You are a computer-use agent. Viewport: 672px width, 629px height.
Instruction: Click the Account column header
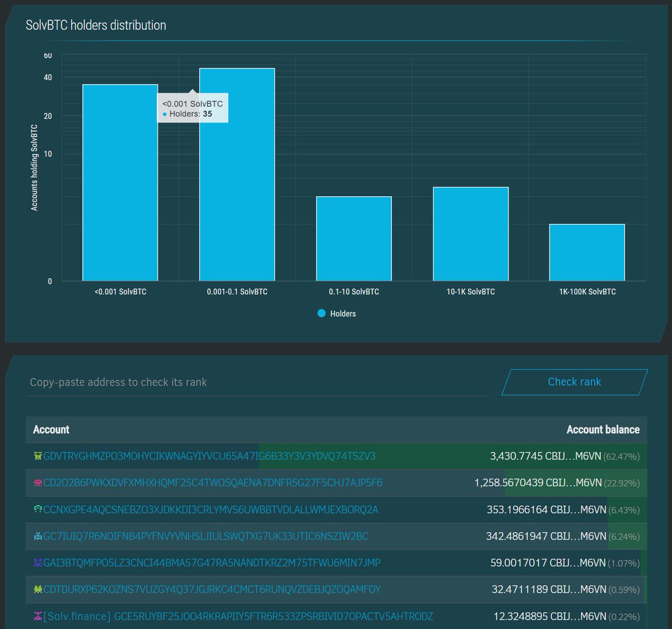51,430
